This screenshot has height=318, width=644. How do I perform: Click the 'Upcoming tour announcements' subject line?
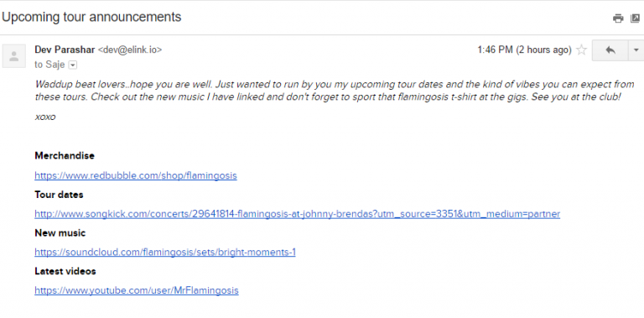click(91, 17)
